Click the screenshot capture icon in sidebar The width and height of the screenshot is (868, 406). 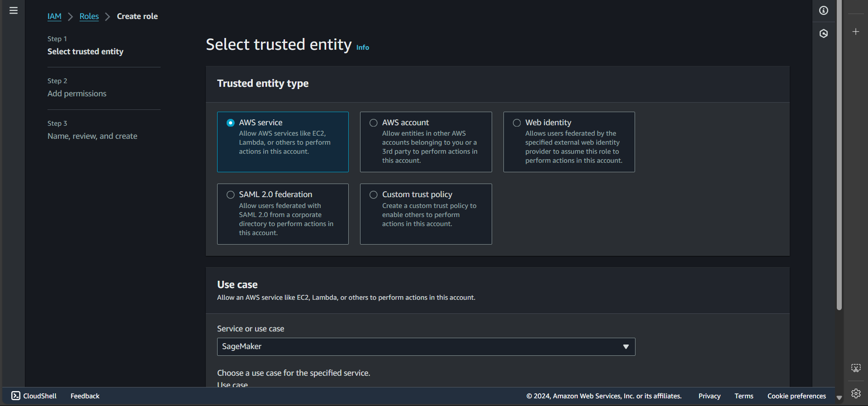click(x=855, y=368)
